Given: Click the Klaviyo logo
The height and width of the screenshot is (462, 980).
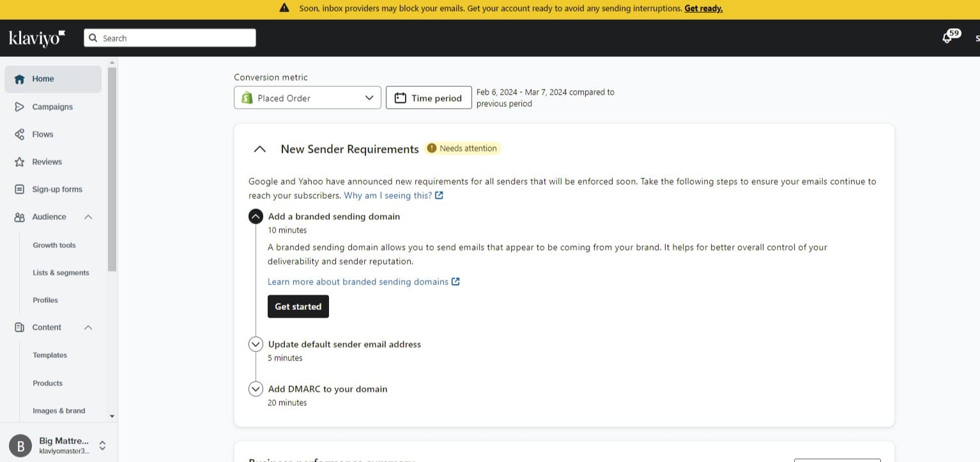Looking at the screenshot, I should tap(37, 38).
